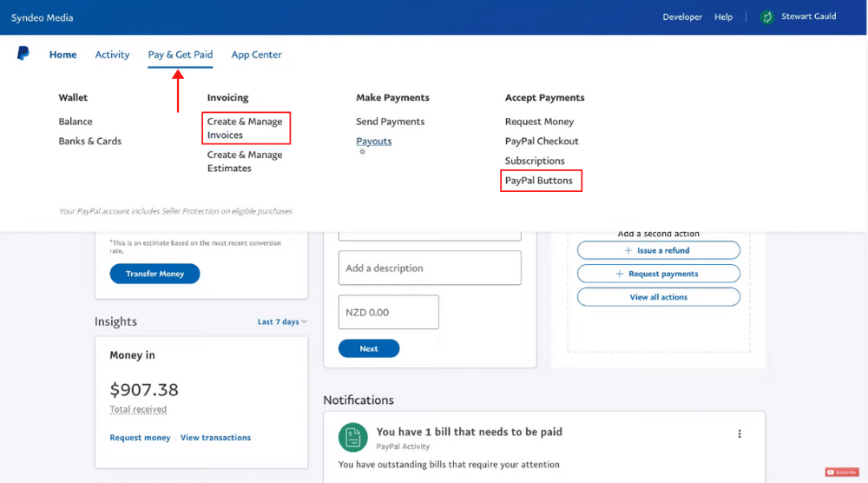Open the Help link in header
Viewport: 868px width, 483px height.
(x=723, y=17)
